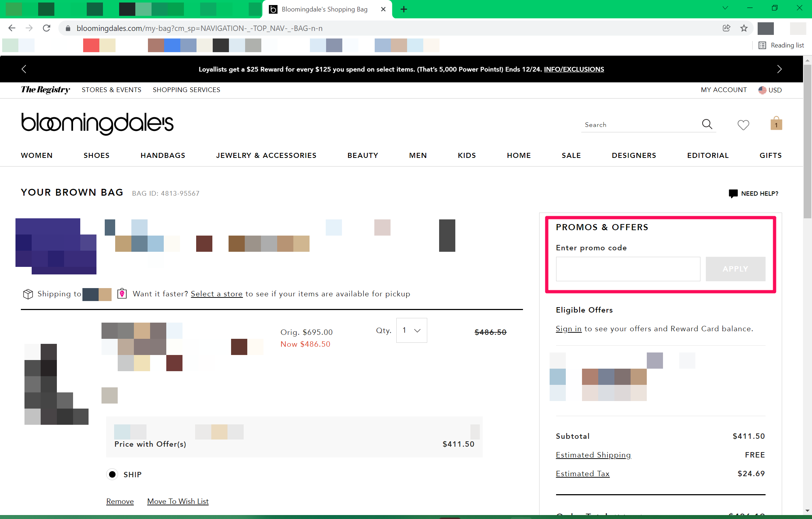Open STORES & EVENTS menu

tap(111, 90)
